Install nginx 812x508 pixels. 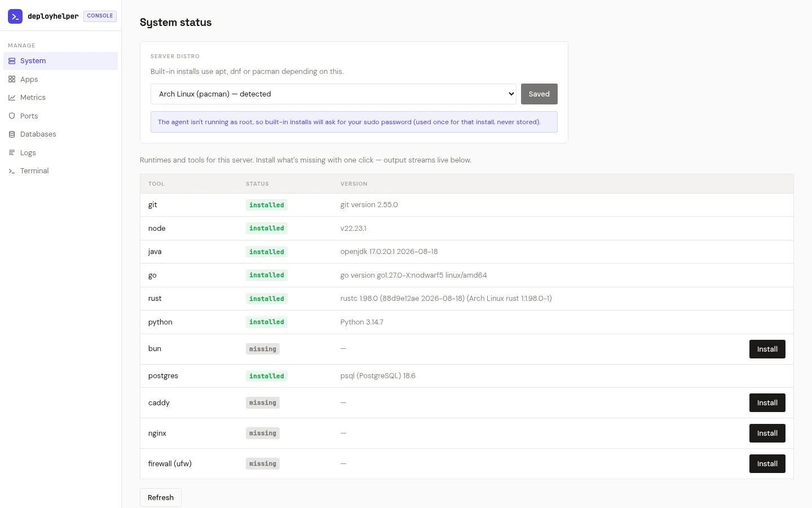pos(767,433)
